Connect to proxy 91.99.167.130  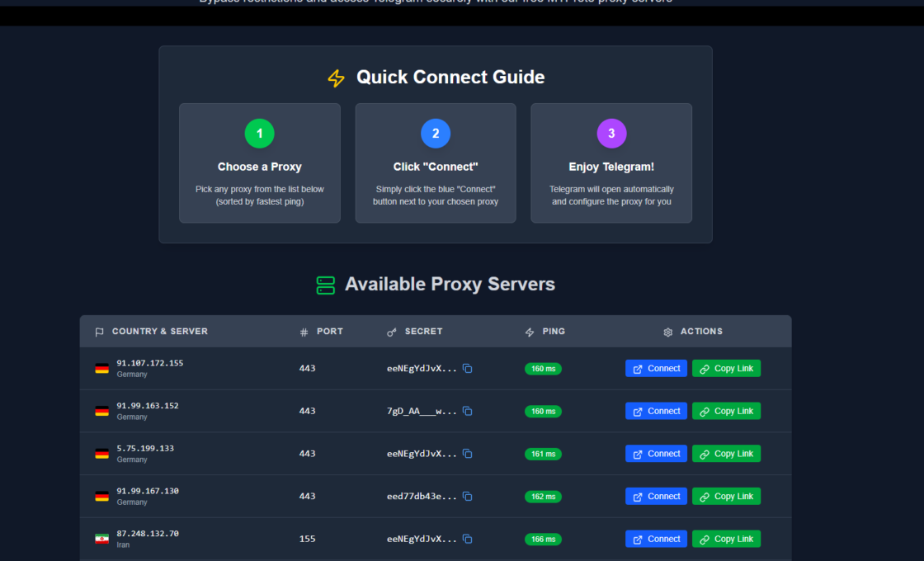[x=656, y=496]
